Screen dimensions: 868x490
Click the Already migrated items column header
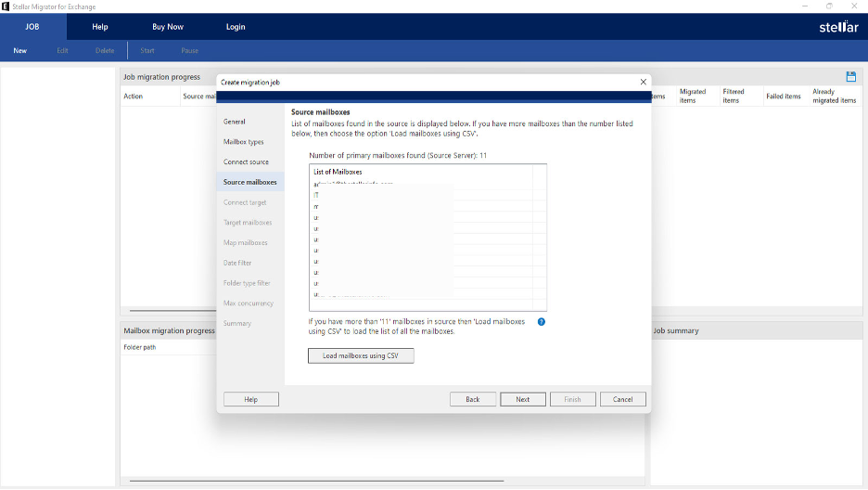(x=835, y=96)
